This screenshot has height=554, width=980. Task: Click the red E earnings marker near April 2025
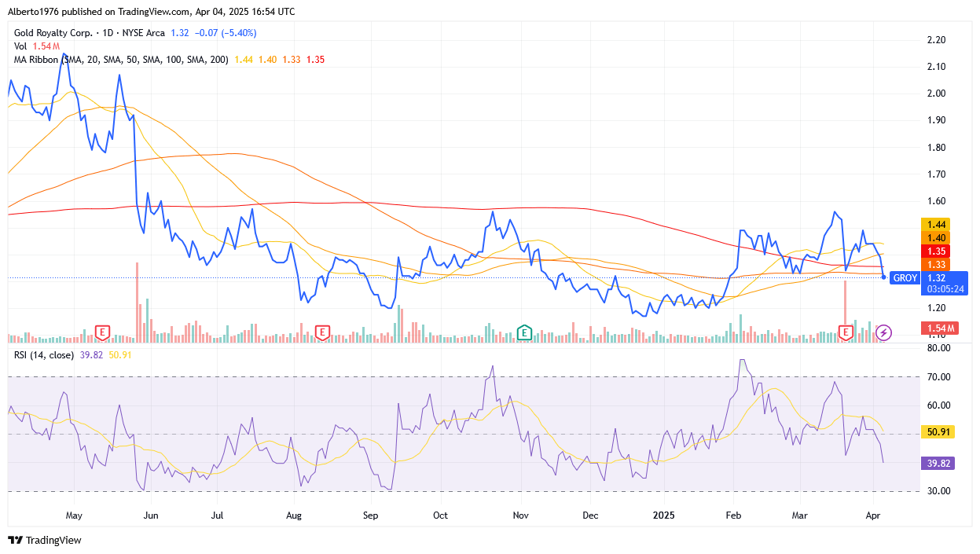[845, 332]
